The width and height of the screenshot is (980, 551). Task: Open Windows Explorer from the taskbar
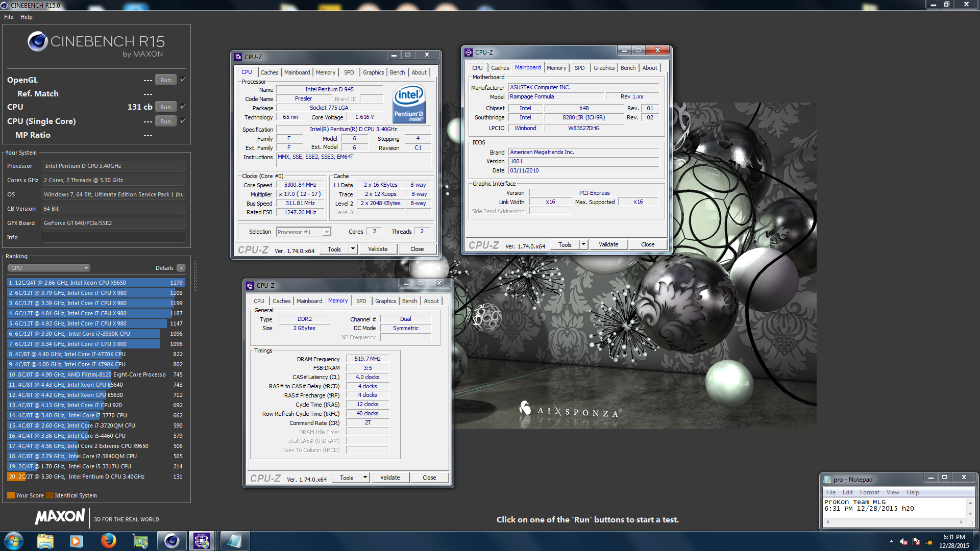[x=45, y=541]
